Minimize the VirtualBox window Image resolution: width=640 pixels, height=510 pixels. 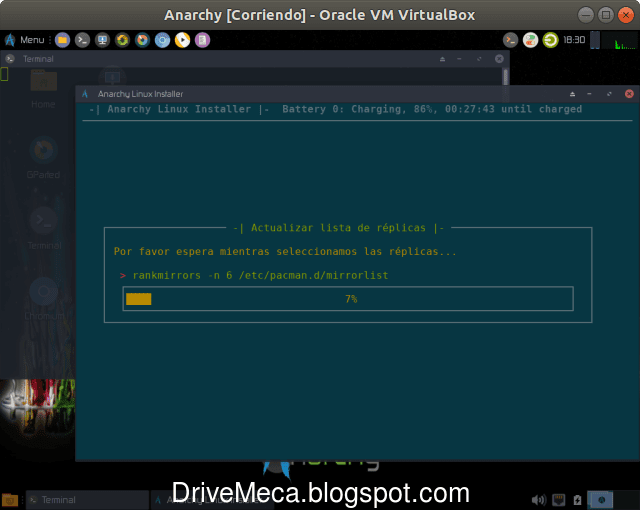tap(586, 15)
